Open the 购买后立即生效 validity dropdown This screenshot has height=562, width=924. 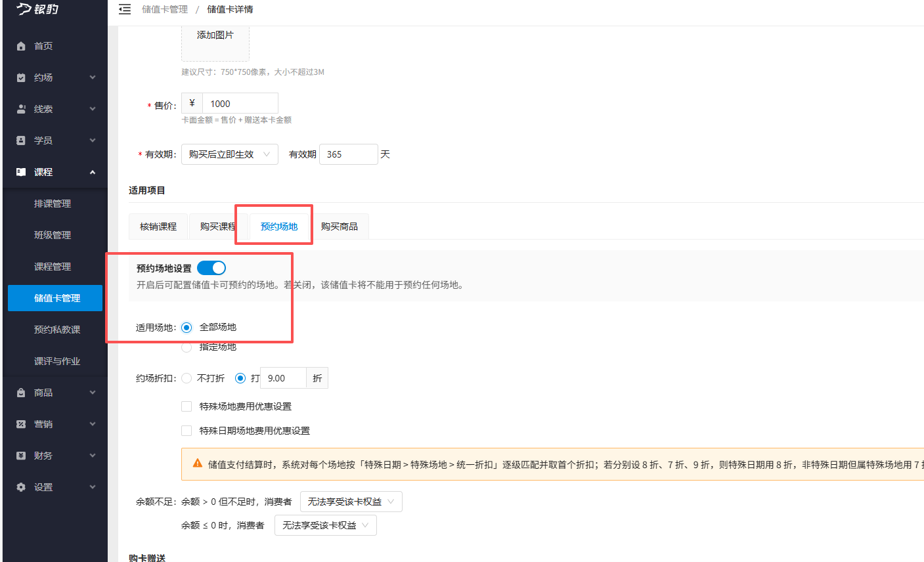pos(229,154)
